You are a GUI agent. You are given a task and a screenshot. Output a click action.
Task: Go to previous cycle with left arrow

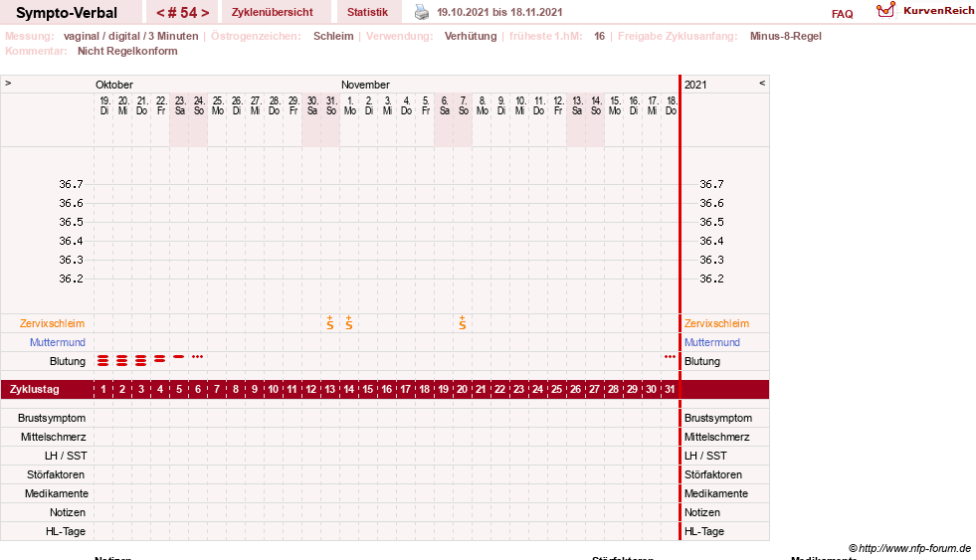(160, 13)
